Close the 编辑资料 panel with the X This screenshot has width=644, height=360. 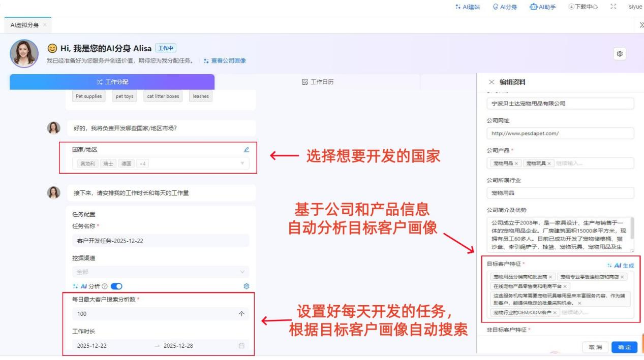pyautogui.click(x=491, y=82)
